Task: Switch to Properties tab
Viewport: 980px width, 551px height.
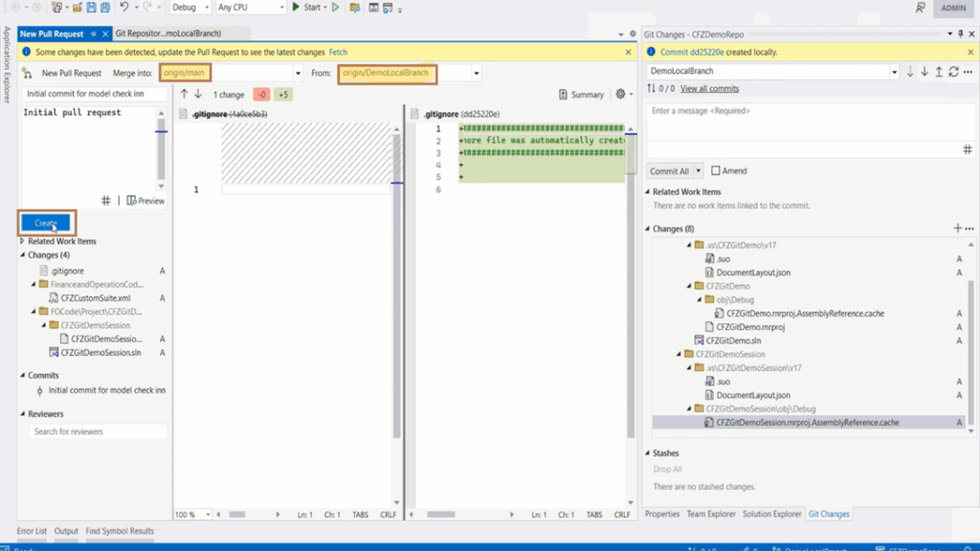Action: coord(662,514)
